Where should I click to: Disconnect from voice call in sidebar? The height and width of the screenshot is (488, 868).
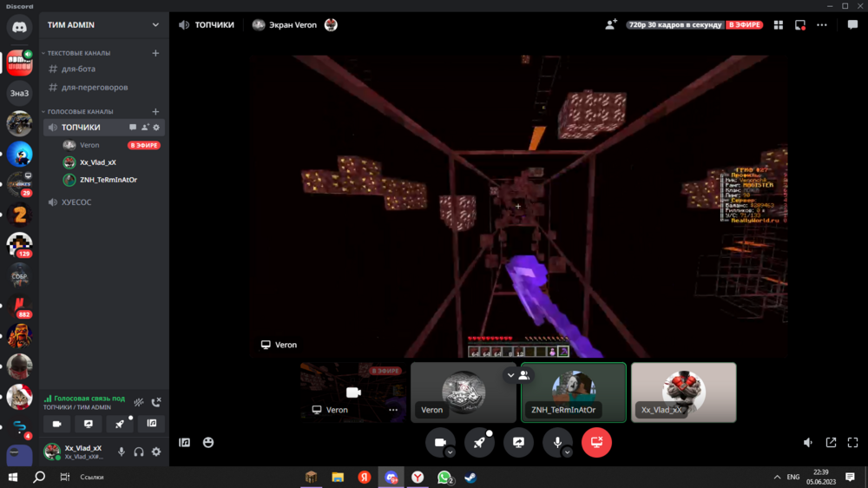tap(156, 402)
